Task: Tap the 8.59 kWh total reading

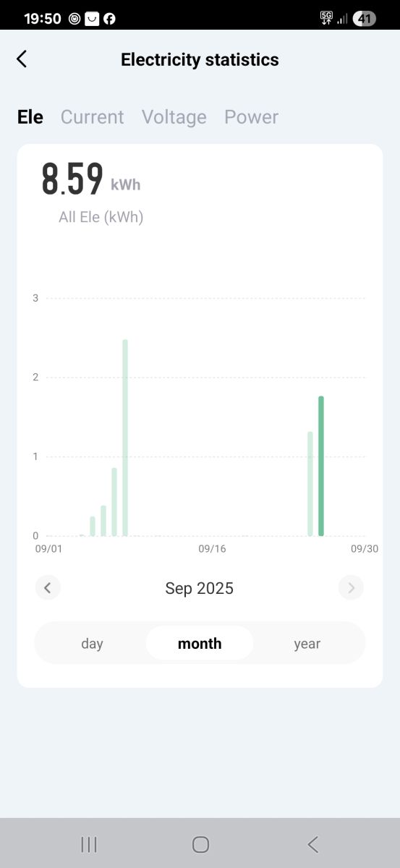Action: (x=90, y=179)
